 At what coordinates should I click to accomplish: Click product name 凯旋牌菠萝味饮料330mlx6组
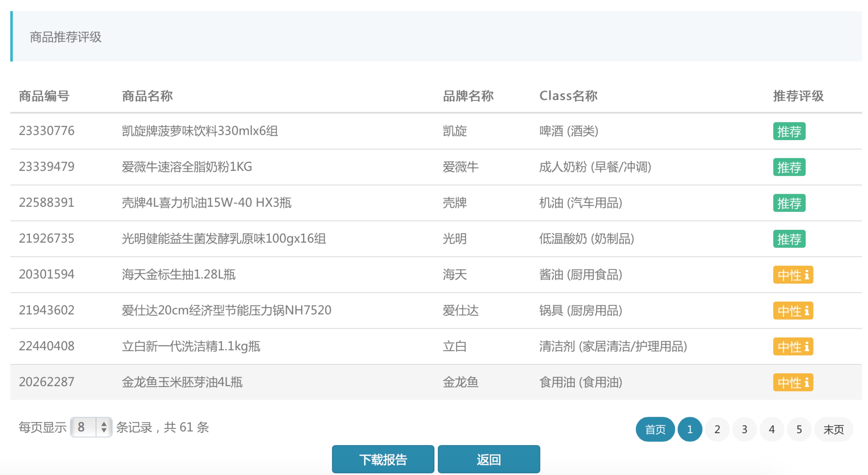pyautogui.click(x=200, y=131)
